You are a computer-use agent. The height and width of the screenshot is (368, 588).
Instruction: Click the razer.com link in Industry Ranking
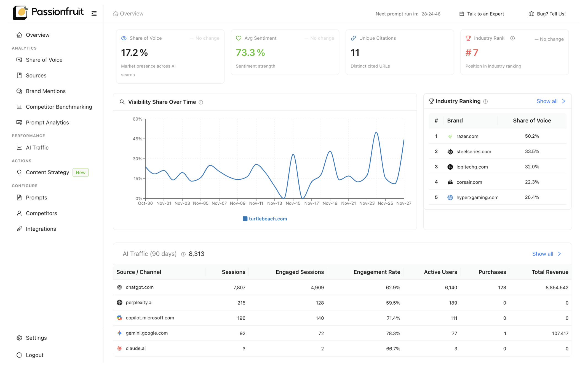point(467,136)
